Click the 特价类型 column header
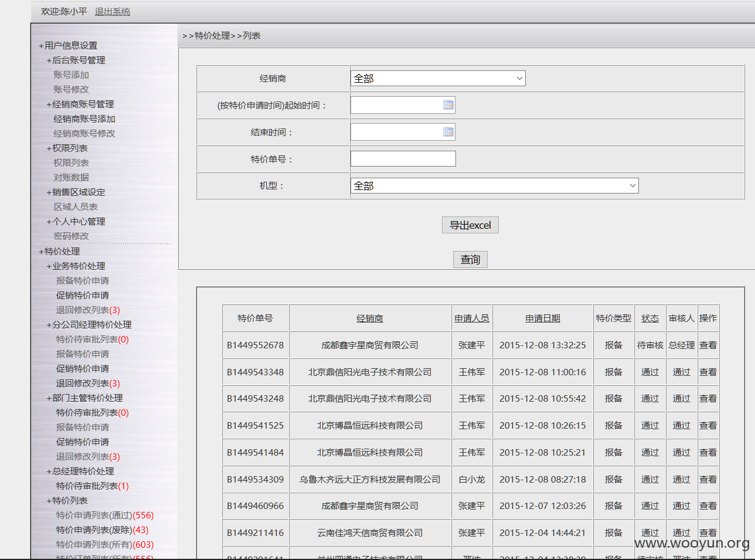This screenshot has height=560, width=755. click(614, 318)
